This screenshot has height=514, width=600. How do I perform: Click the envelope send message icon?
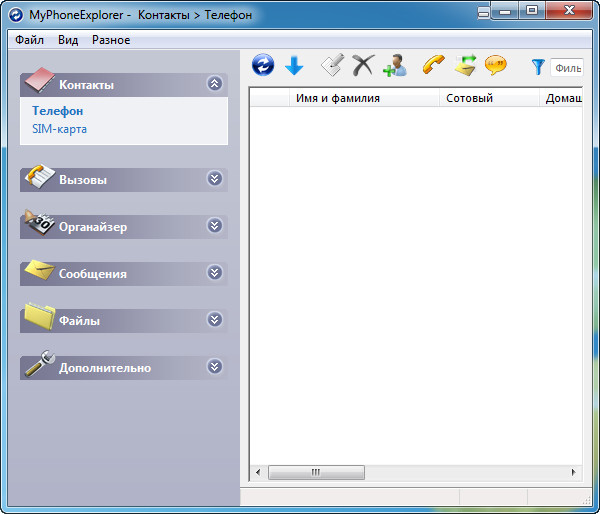tap(464, 66)
